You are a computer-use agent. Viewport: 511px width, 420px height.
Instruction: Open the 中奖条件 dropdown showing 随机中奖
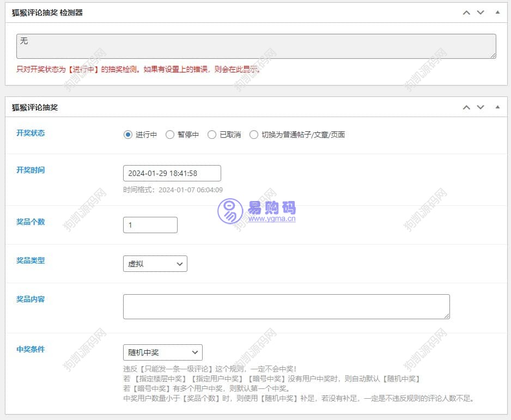pos(163,352)
